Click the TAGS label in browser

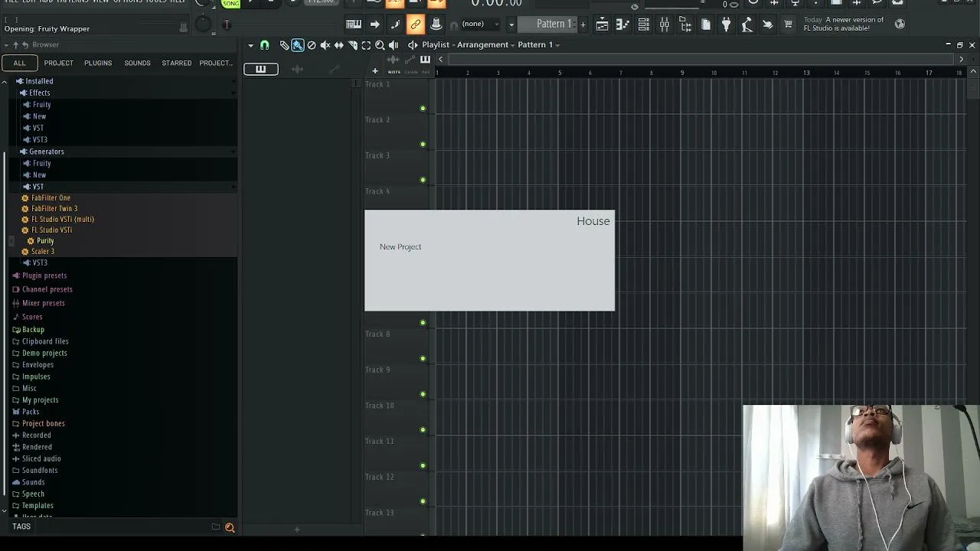coord(21,527)
